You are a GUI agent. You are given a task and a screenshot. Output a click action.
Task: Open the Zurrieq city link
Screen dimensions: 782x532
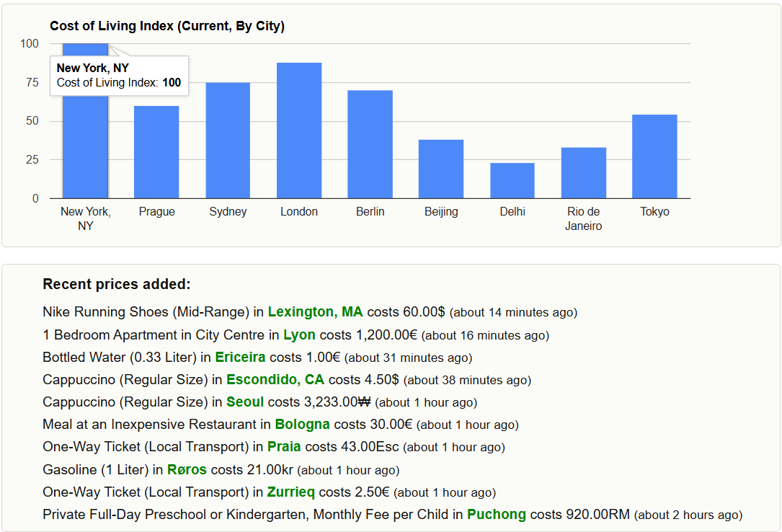coord(290,492)
